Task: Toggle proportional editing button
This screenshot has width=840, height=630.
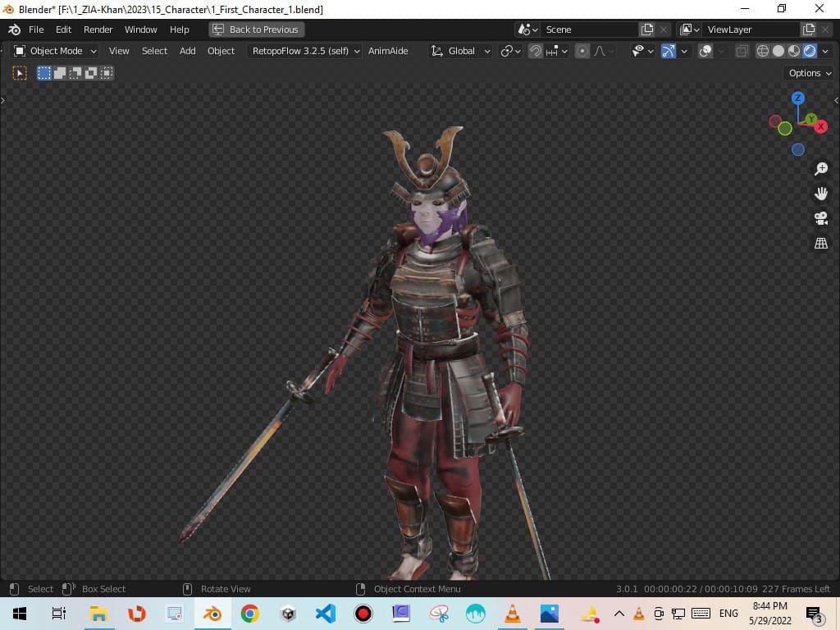Action: tap(582, 51)
